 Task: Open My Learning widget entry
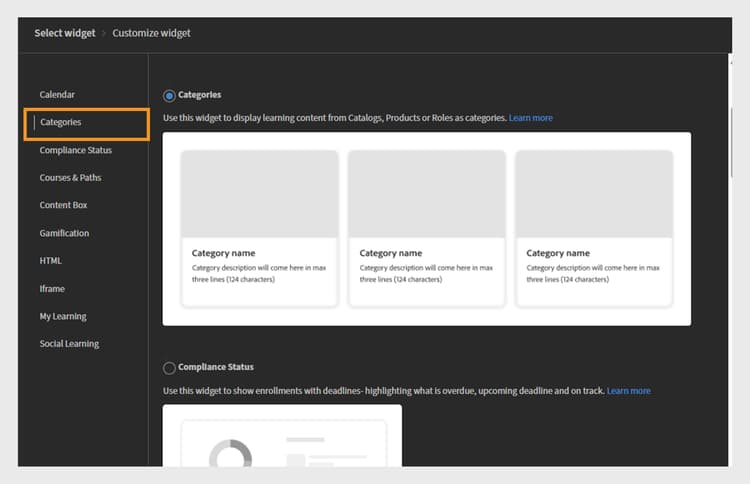63,316
